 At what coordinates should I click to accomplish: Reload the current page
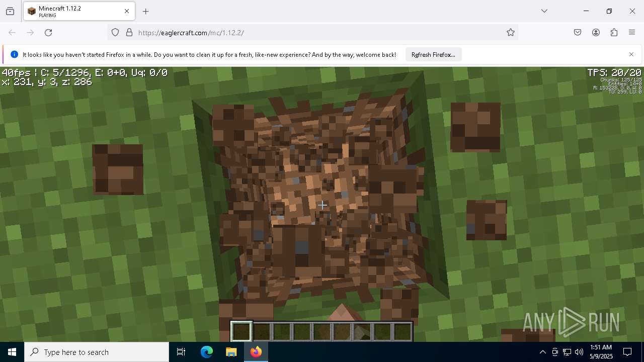(48, 33)
